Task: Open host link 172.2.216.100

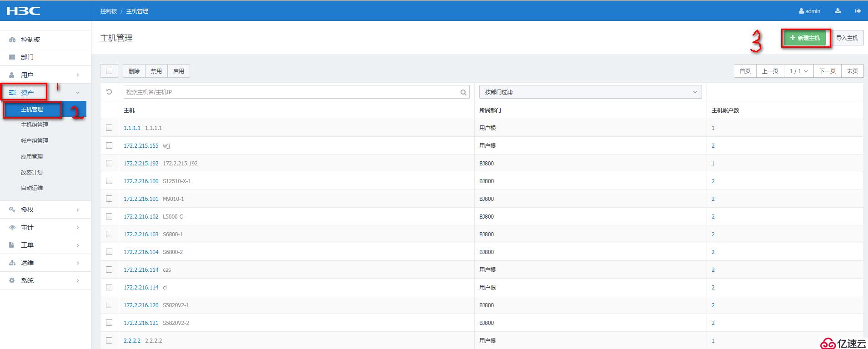Action: (x=141, y=181)
